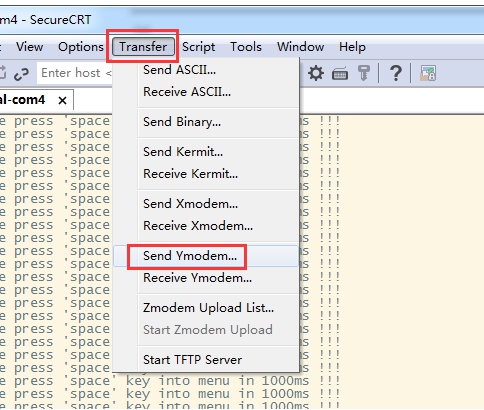Choose Receive ASCII menu entry

click(x=206, y=92)
